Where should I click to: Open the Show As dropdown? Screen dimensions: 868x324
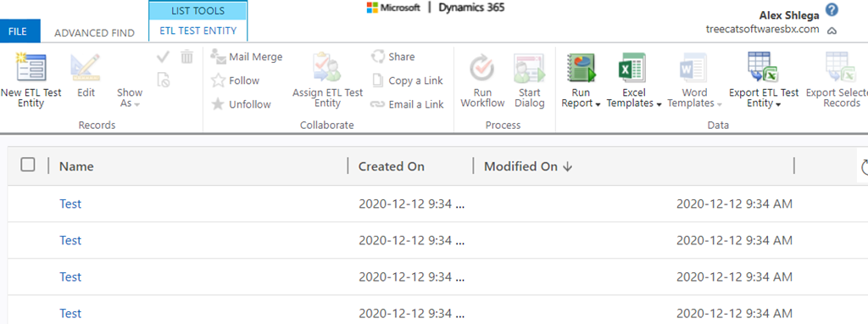click(130, 98)
